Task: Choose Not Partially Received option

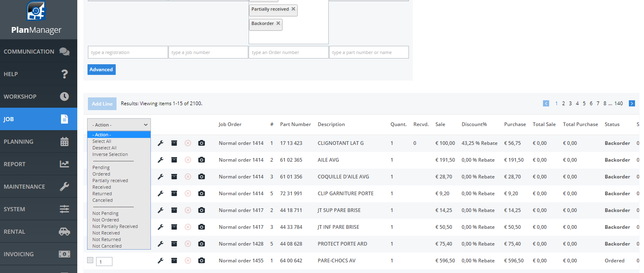Action: [x=115, y=226]
